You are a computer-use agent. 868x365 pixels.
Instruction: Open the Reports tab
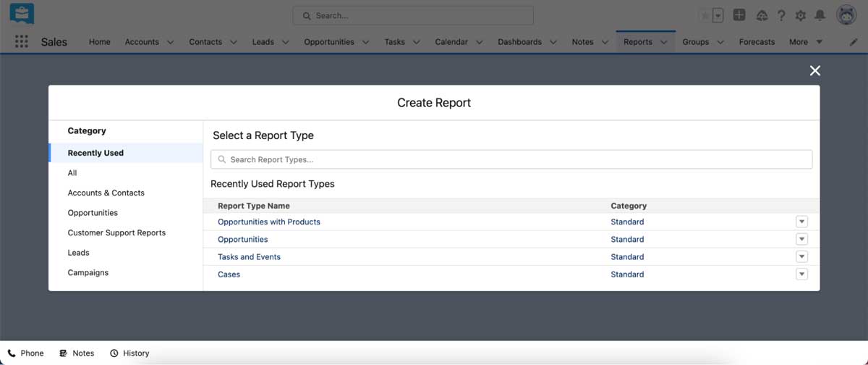638,42
